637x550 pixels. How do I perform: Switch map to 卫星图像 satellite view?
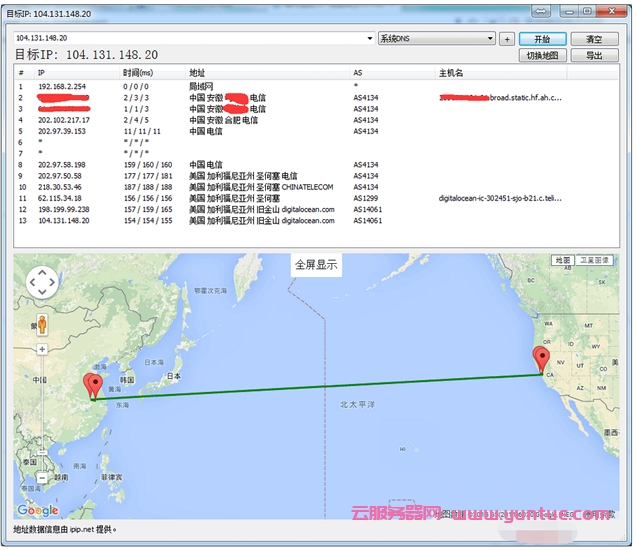[595, 260]
